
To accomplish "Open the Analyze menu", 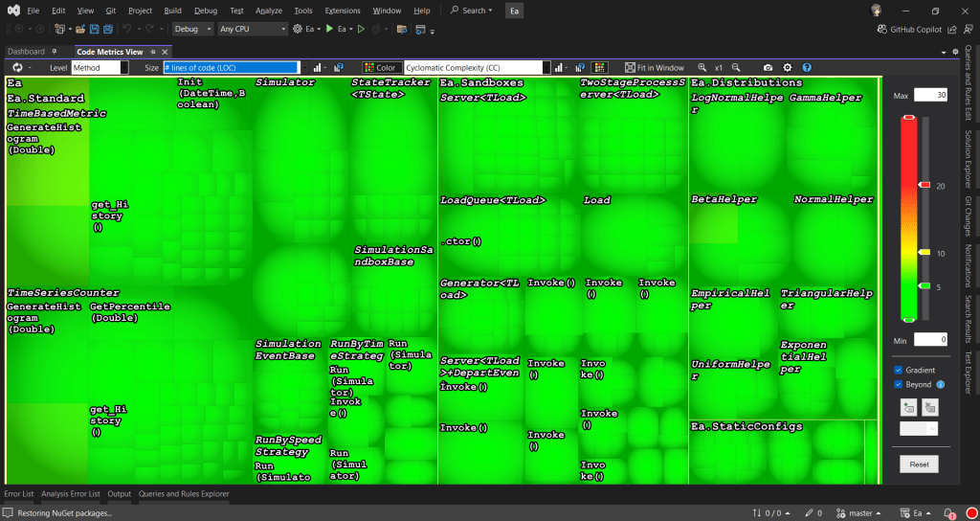I will click(269, 11).
